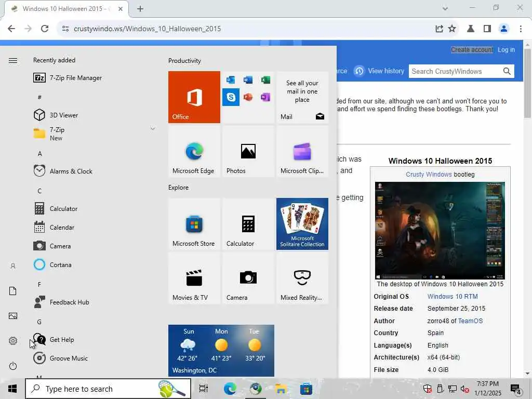532x399 pixels.
Task: Switch to the Windows 10 Halloween 2015 tab
Action: tap(66, 9)
